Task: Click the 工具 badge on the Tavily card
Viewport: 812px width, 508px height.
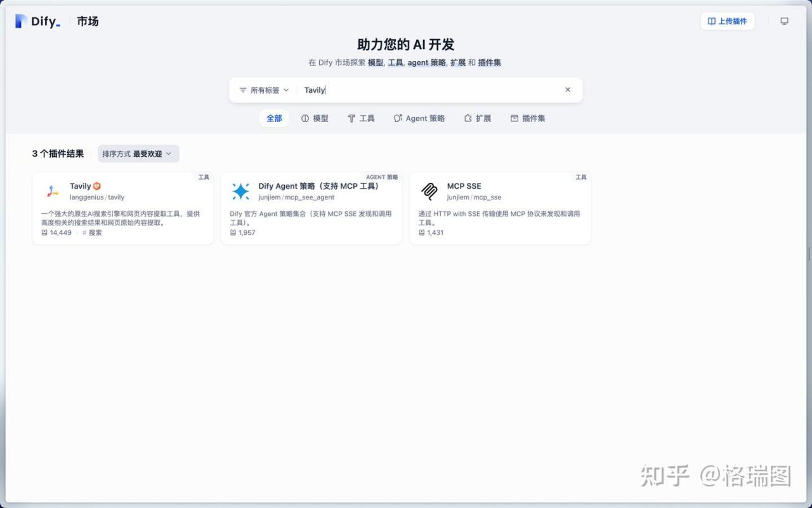Action: [x=204, y=177]
